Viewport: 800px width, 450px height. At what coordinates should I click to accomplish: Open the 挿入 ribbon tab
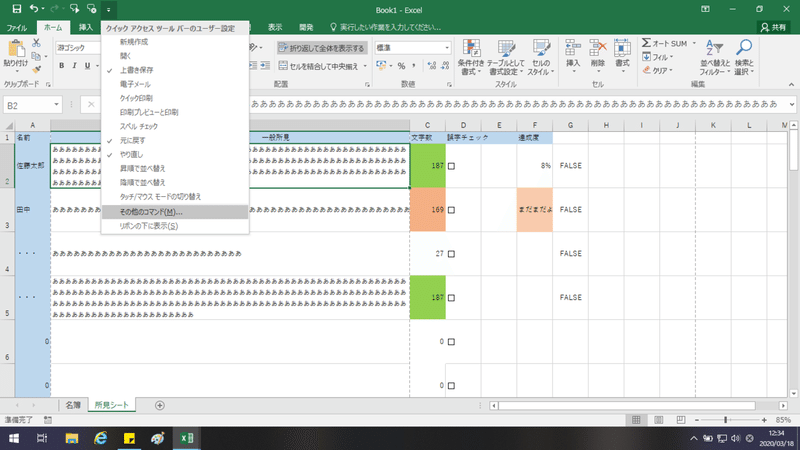(x=86, y=28)
